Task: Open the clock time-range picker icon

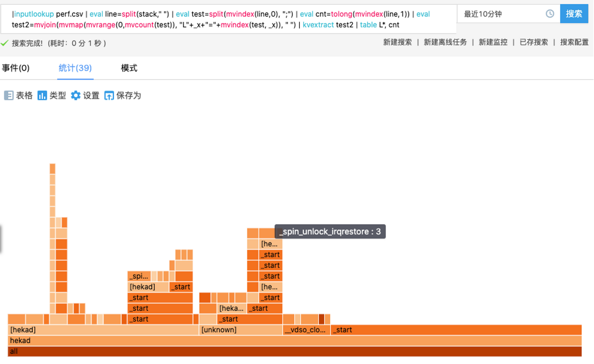Action: pos(550,14)
